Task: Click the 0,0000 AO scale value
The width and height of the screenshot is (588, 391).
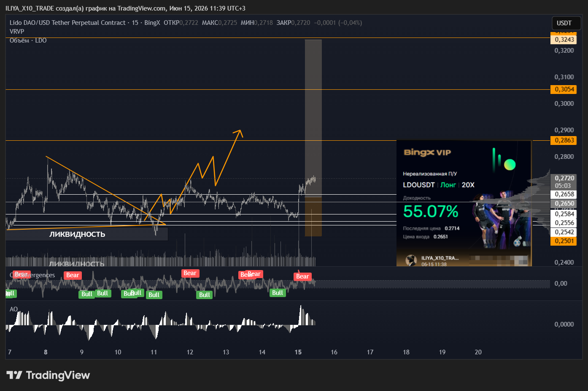Action: pyautogui.click(x=564, y=324)
